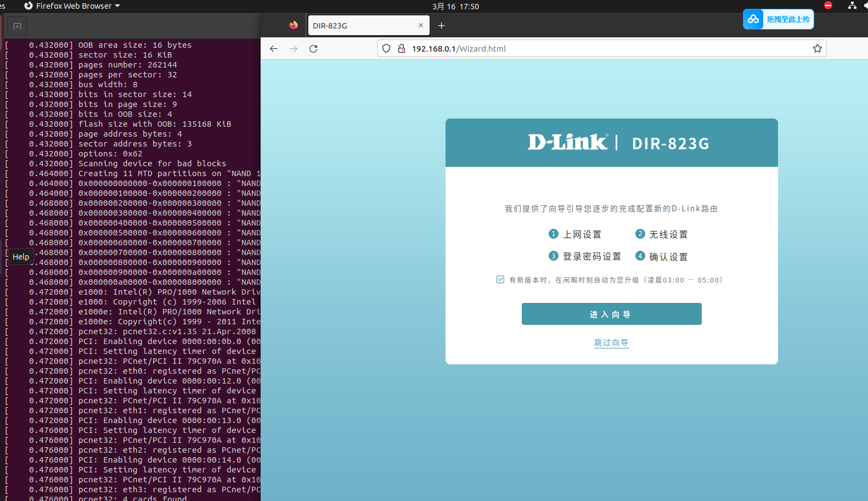Click the 拖拽至此上传 upload button

(788, 19)
